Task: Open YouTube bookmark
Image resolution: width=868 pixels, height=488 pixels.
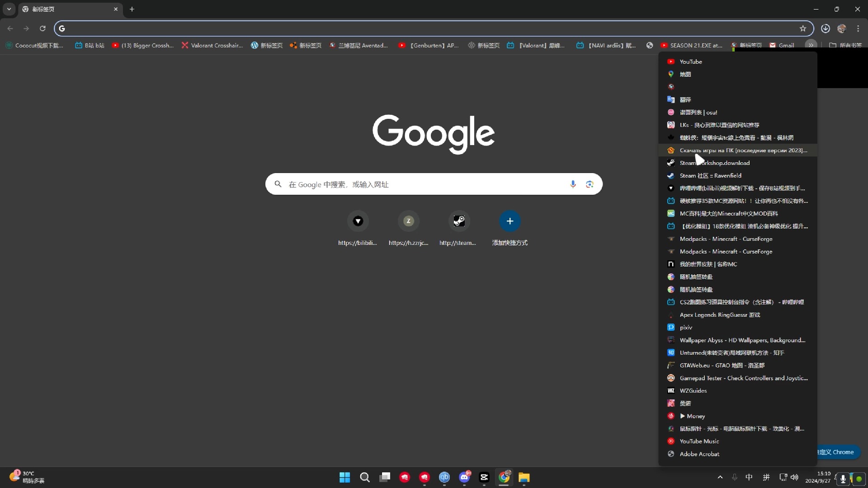Action: point(692,61)
